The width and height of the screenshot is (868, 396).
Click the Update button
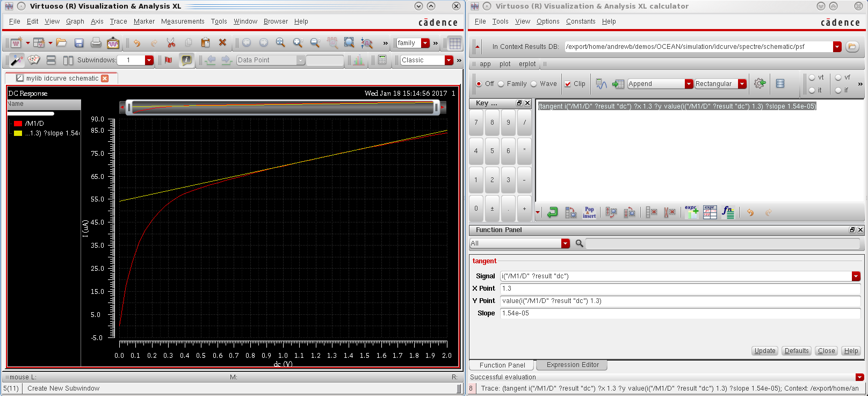(765, 351)
